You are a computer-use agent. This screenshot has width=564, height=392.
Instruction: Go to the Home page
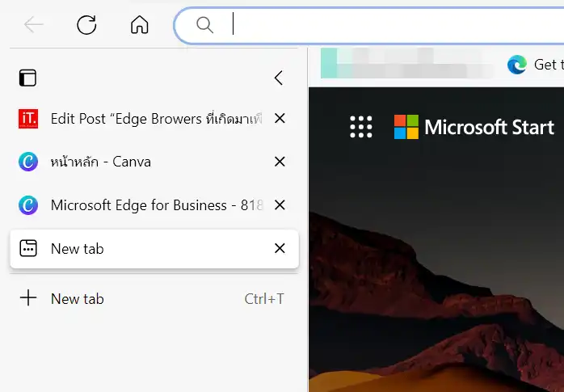(140, 25)
